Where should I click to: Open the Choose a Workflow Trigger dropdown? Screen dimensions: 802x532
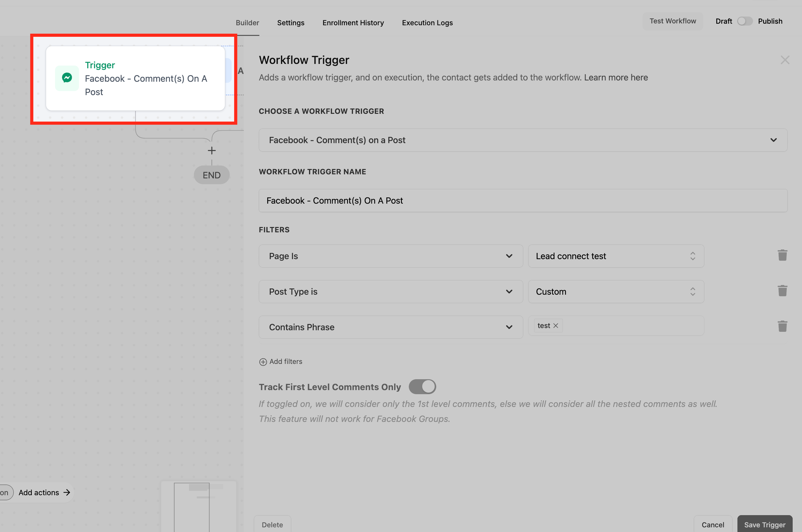(x=522, y=140)
